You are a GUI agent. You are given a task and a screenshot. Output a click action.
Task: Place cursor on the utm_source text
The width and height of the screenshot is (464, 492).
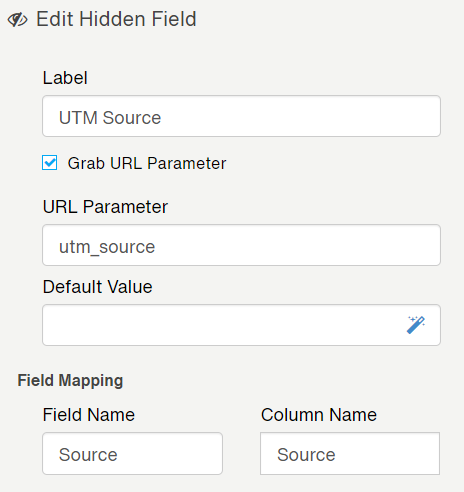[107, 247]
